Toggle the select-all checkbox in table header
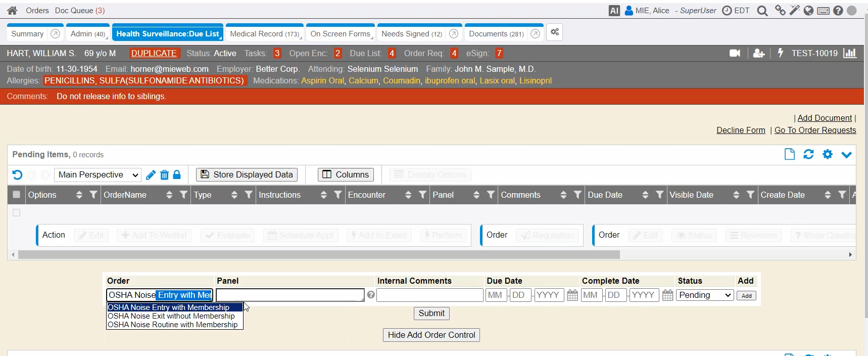Viewport: 868px width, 356px height. tap(16, 195)
